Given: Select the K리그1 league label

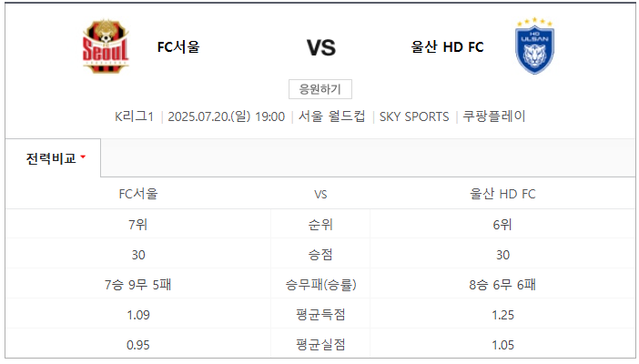Looking at the screenshot, I should (134, 116).
